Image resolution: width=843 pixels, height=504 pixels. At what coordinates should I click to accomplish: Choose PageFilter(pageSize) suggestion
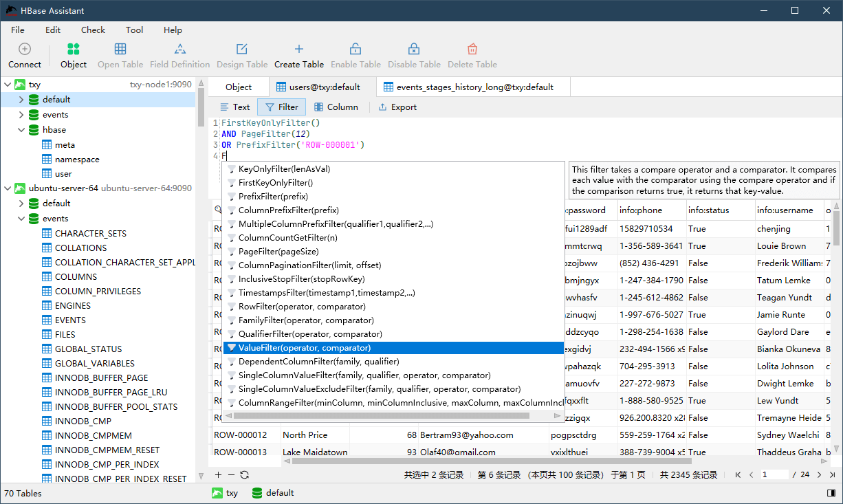[393, 252]
